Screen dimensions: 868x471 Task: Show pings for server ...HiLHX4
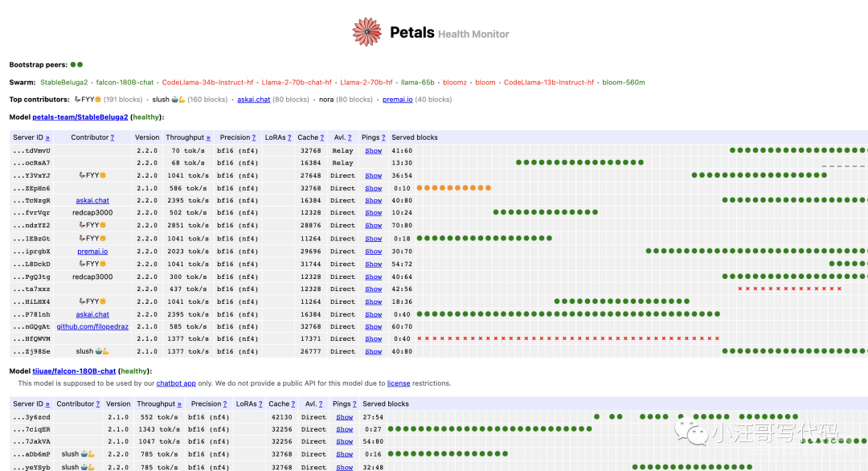click(x=373, y=302)
